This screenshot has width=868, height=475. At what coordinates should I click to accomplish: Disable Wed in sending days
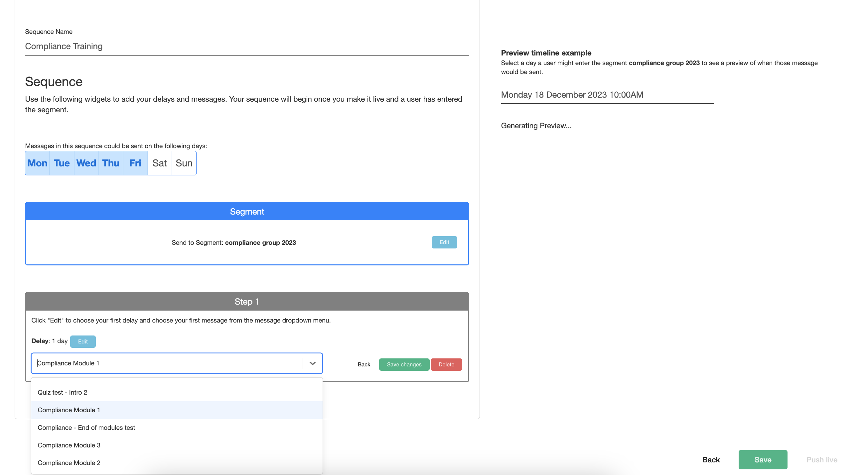click(x=86, y=163)
